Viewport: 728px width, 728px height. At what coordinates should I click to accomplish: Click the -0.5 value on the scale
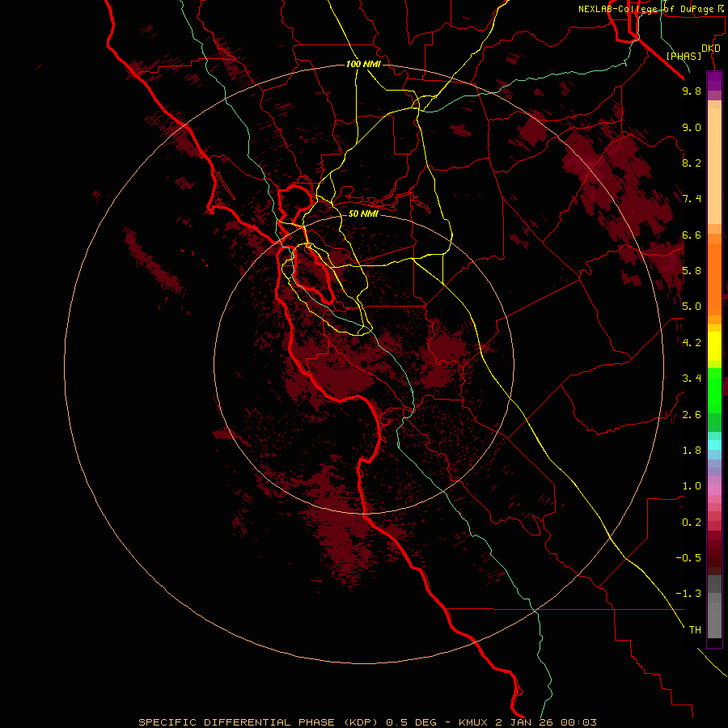688,558
